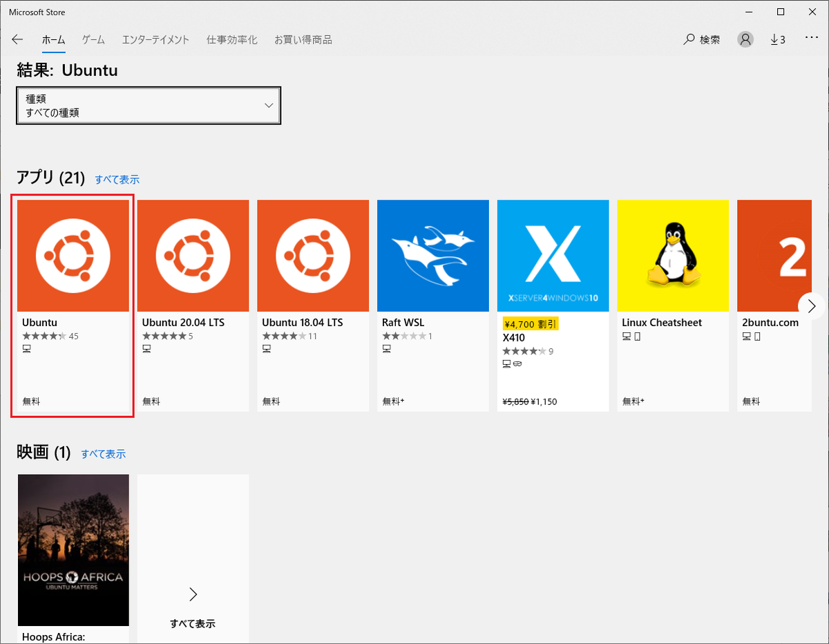Open the Hoops Africa movie poster

pos(73,550)
